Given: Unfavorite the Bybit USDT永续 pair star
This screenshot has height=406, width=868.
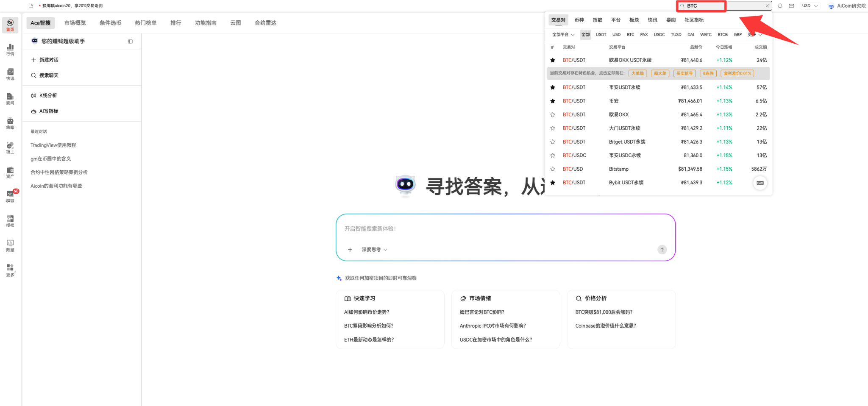Looking at the screenshot, I should pyautogui.click(x=553, y=183).
